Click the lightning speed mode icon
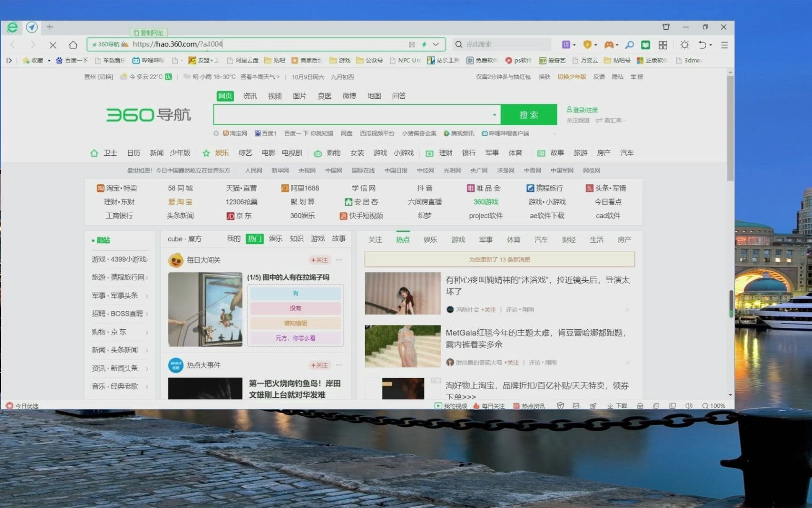The image size is (812, 508). click(424, 44)
